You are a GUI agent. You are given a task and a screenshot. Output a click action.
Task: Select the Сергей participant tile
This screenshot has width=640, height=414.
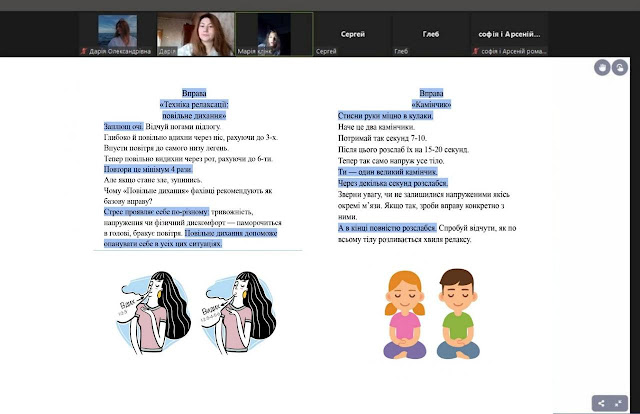coord(353,34)
